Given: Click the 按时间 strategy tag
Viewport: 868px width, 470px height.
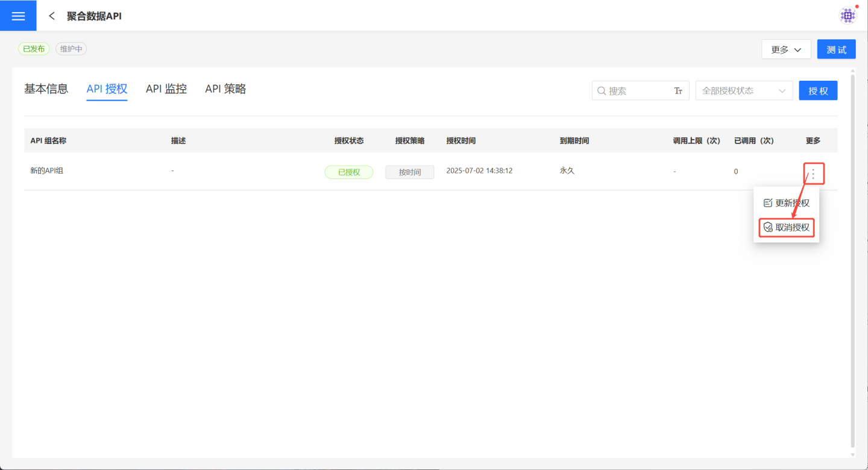Looking at the screenshot, I should (410, 172).
